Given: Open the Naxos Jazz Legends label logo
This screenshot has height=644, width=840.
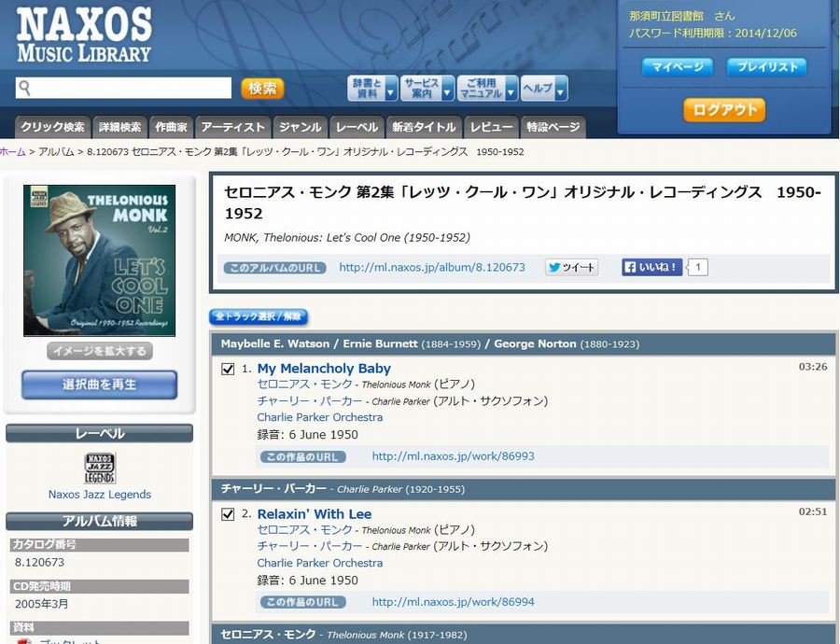Looking at the screenshot, I should pyautogui.click(x=100, y=468).
